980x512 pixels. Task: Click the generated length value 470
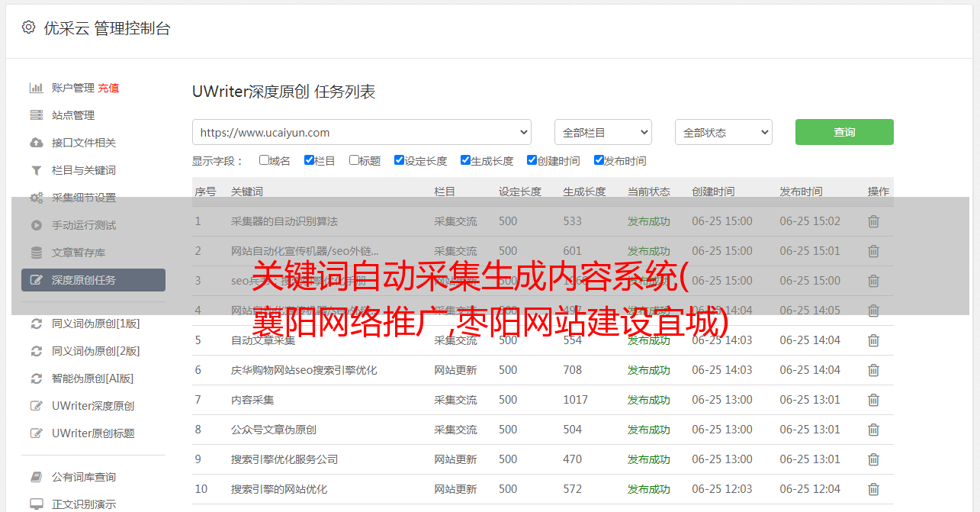(573, 459)
